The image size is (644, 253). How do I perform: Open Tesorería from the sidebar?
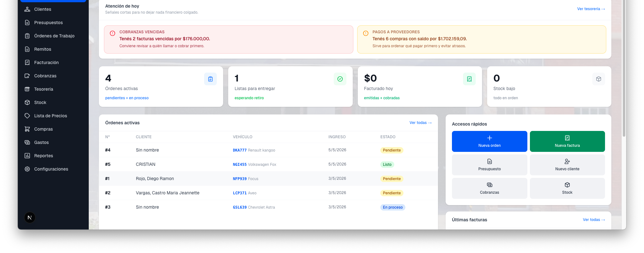(x=53, y=89)
